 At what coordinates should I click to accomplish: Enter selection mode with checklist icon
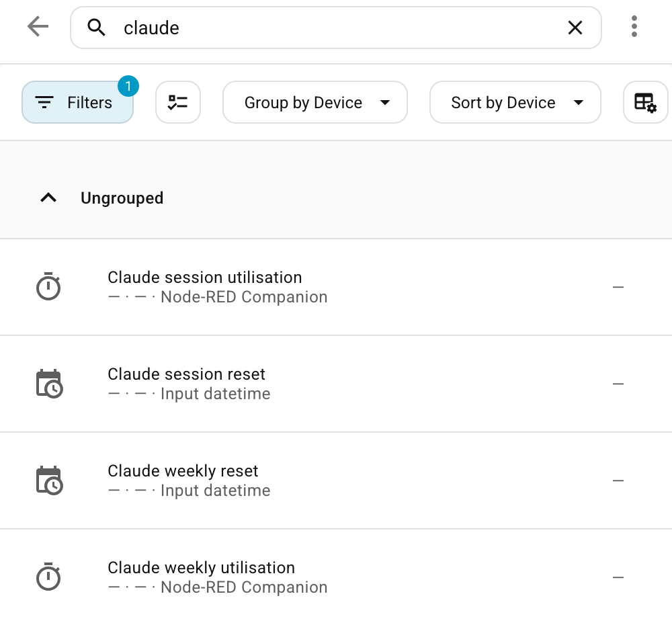click(178, 102)
